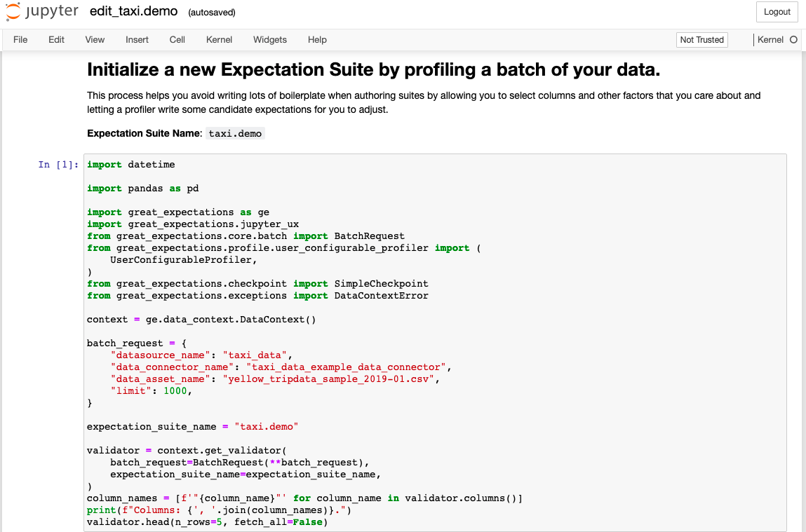
Task: Open the Help menu
Action: point(317,40)
